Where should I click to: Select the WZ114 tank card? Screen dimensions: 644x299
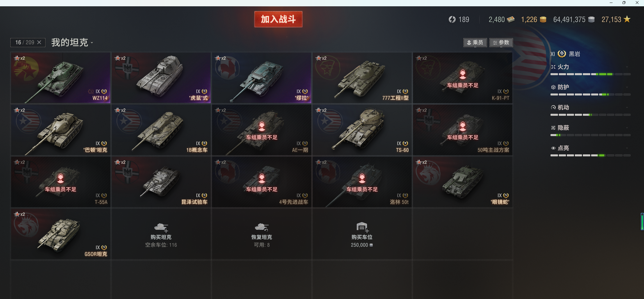[x=61, y=78]
